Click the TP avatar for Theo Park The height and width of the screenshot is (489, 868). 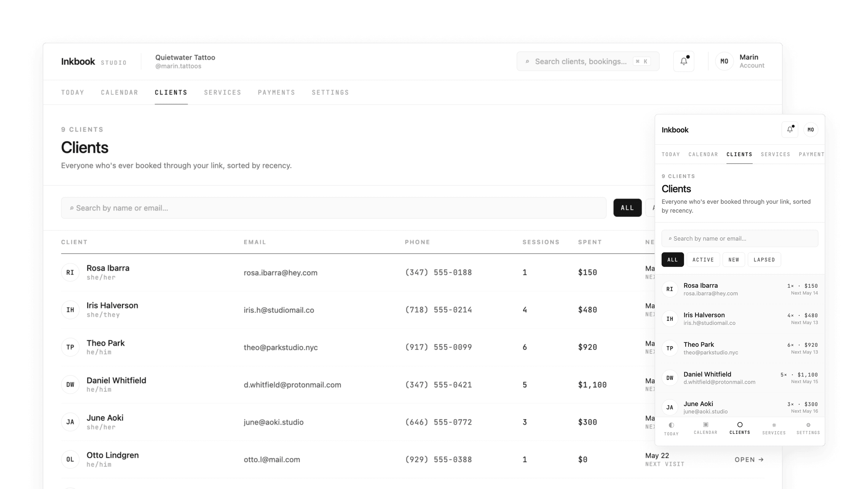coord(70,347)
